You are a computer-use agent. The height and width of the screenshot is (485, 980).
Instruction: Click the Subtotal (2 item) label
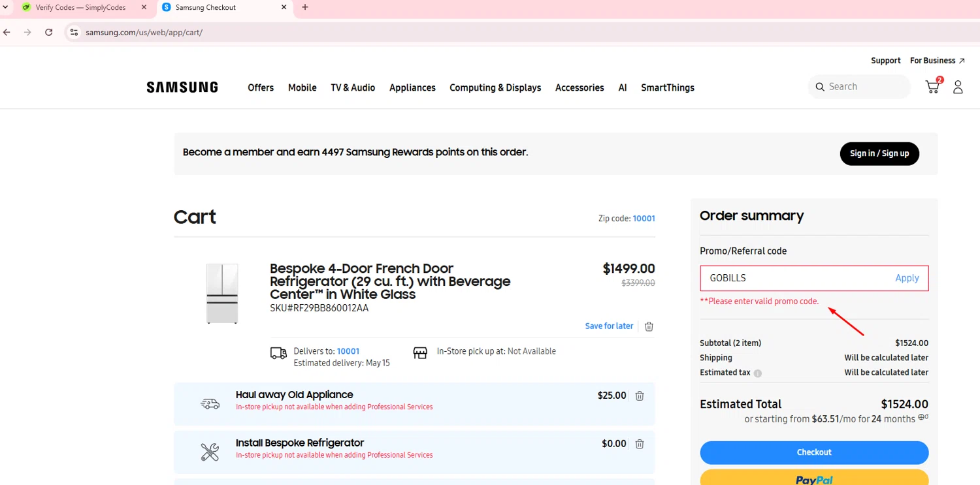(730, 343)
